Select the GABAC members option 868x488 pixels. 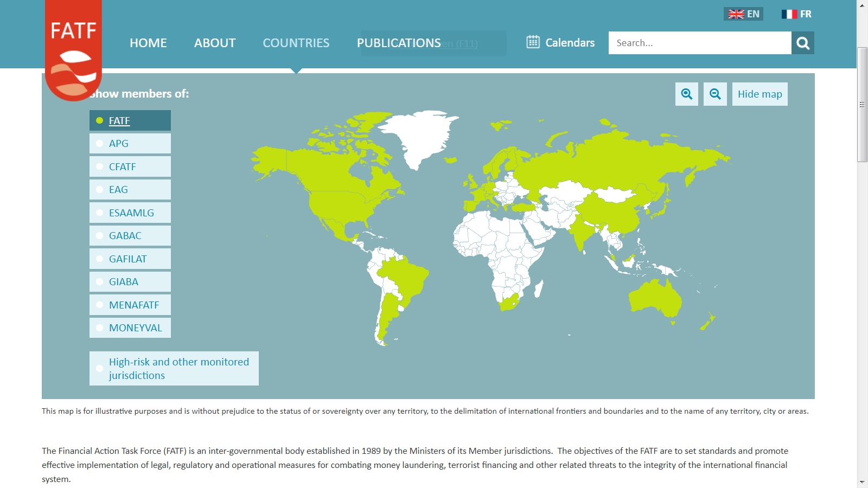130,235
